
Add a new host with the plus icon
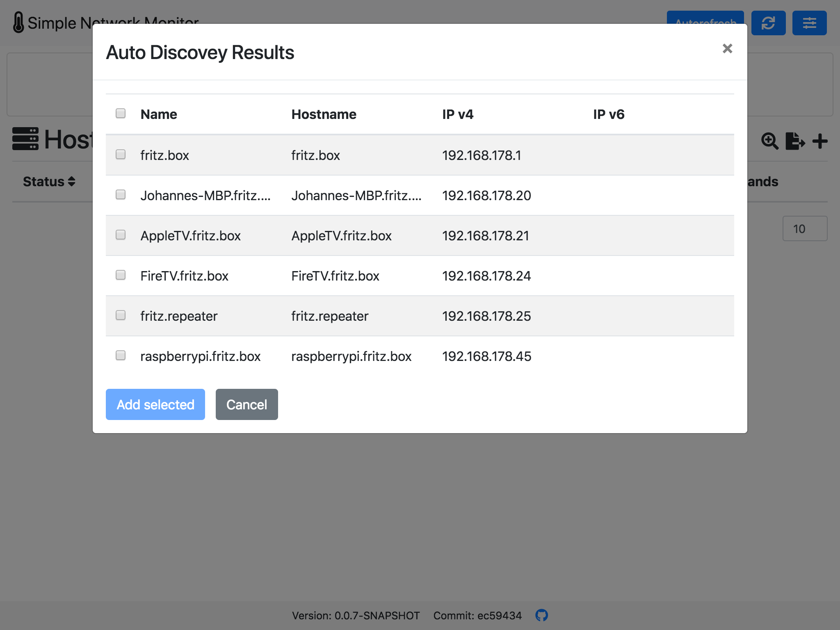(x=820, y=142)
